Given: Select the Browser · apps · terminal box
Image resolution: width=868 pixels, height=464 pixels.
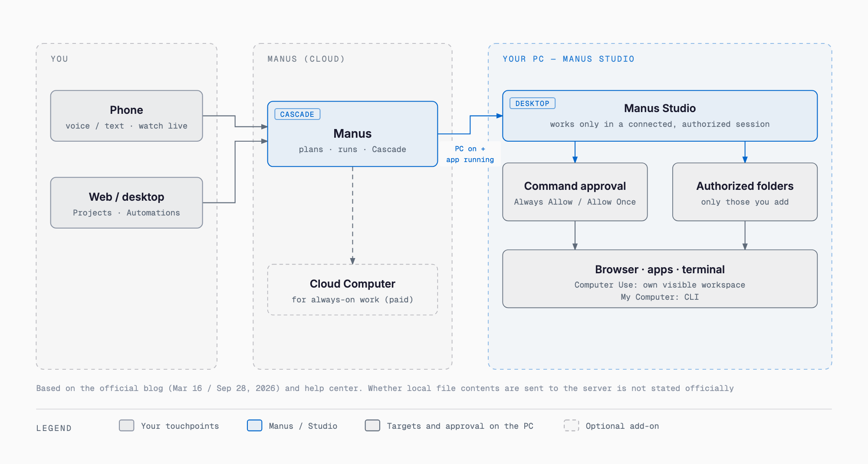Looking at the screenshot, I should click(660, 278).
